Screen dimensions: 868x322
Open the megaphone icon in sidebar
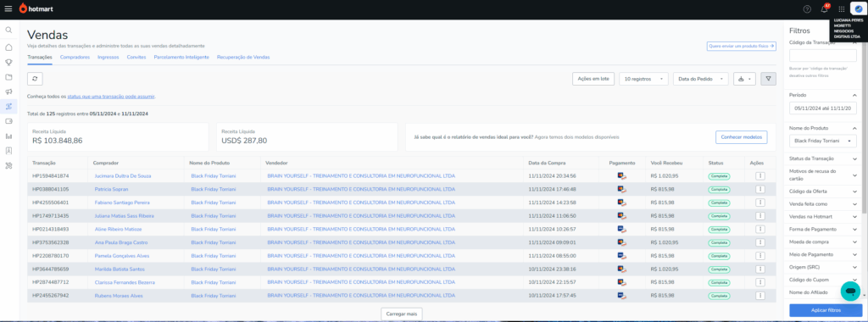pos(8,92)
